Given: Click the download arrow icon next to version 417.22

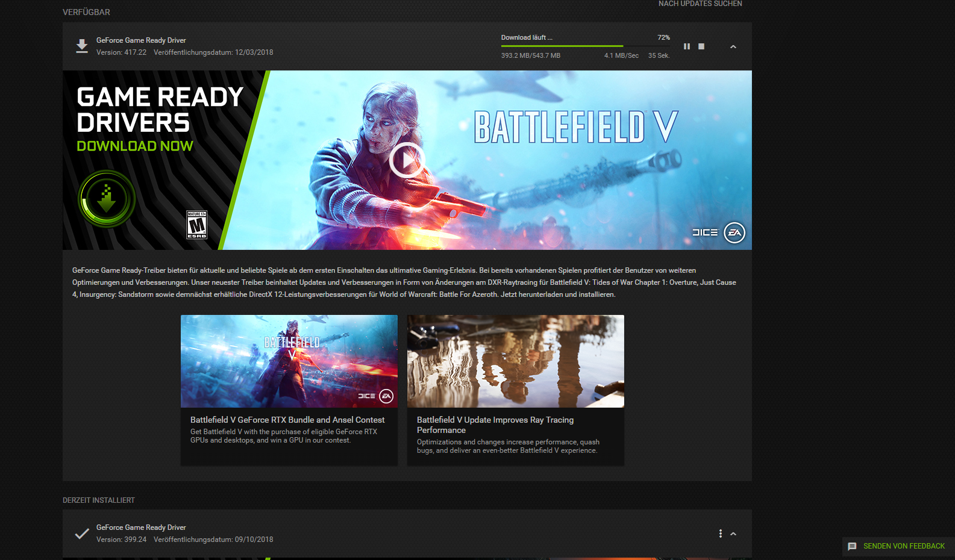Looking at the screenshot, I should [x=82, y=46].
